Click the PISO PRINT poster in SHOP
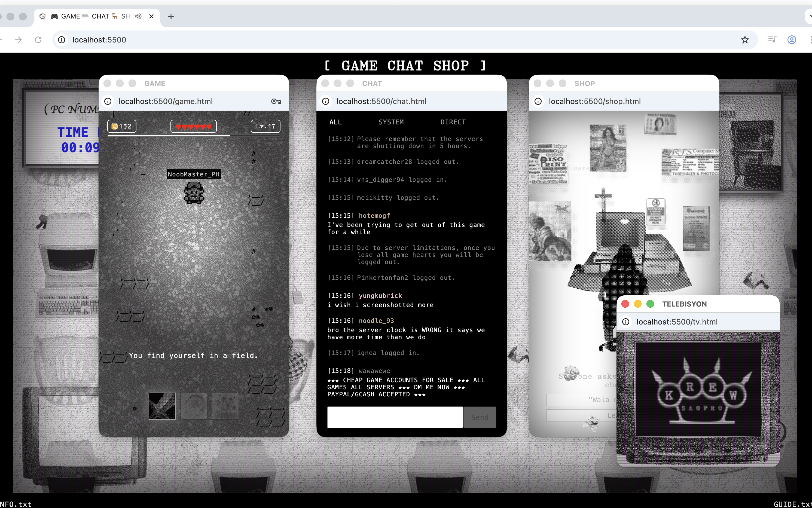This screenshot has height=508, width=812. 548,164
